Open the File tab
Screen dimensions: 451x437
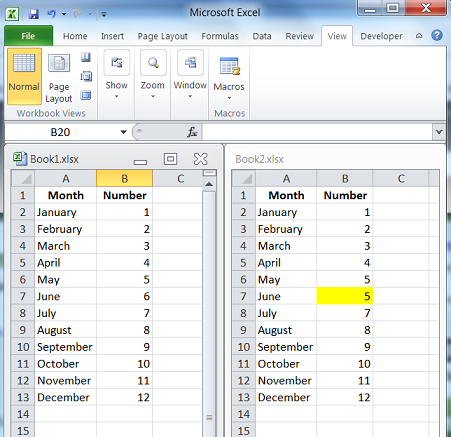pyautogui.click(x=28, y=36)
